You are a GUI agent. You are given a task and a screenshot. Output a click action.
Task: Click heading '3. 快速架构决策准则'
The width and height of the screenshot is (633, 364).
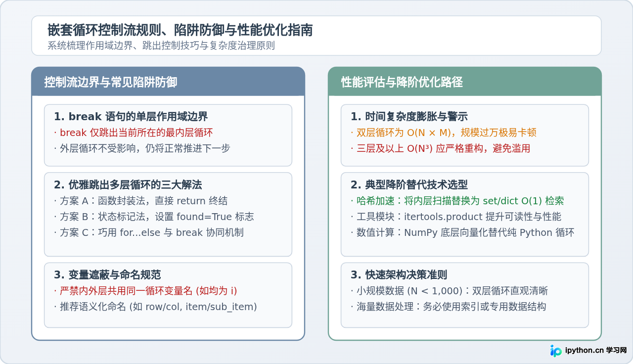pyautogui.click(x=399, y=275)
